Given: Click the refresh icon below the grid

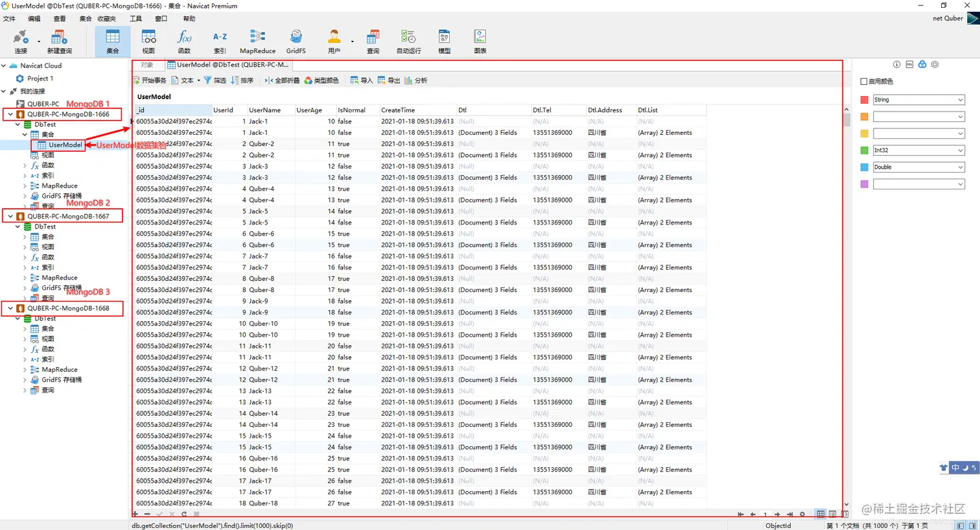Looking at the screenshot, I should pyautogui.click(x=184, y=514).
